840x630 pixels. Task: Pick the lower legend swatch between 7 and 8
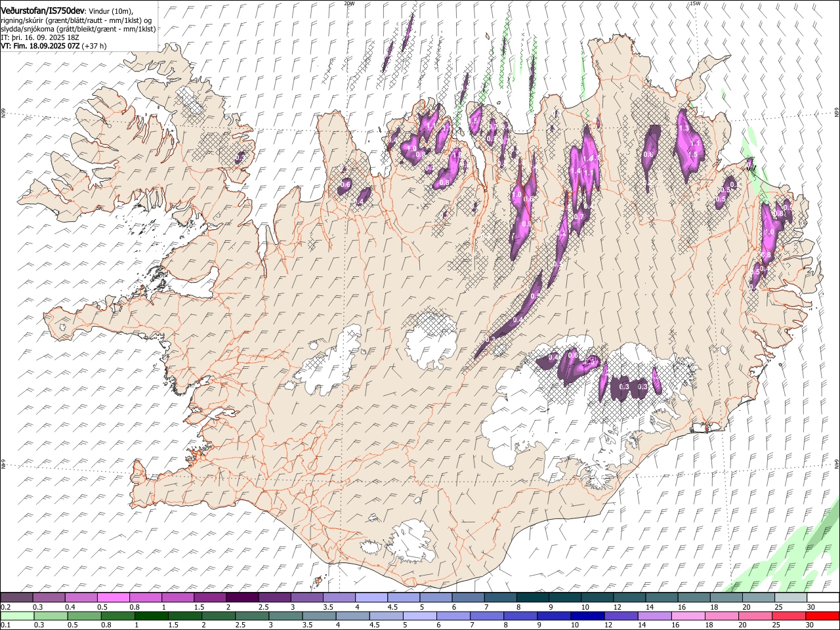pos(487,616)
